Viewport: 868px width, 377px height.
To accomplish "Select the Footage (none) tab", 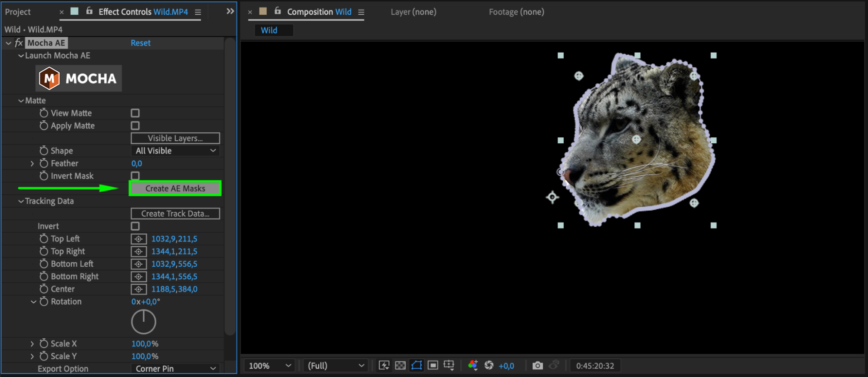I will point(516,12).
